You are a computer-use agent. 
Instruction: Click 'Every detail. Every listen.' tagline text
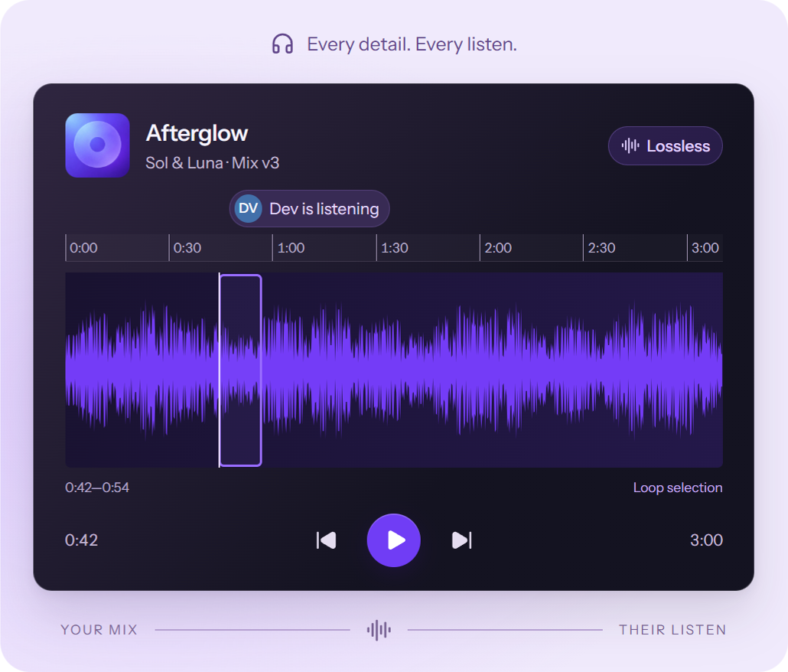coord(412,44)
